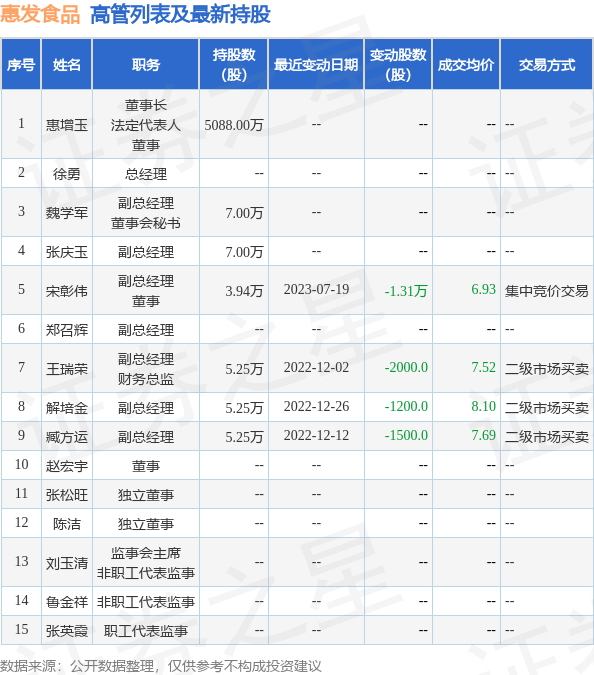Click the 变动股数(股) column header
Viewport: 594px width, 675px height.
398,65
